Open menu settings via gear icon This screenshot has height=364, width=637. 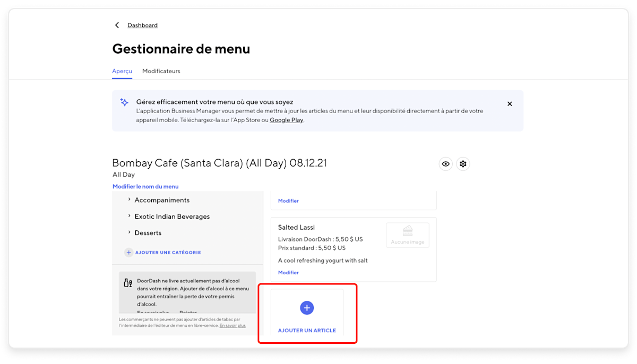pos(463,164)
